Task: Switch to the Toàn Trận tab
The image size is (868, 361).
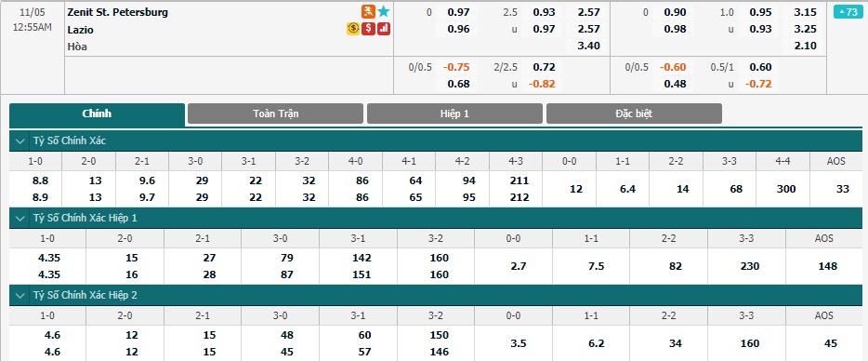Action: coord(276,114)
